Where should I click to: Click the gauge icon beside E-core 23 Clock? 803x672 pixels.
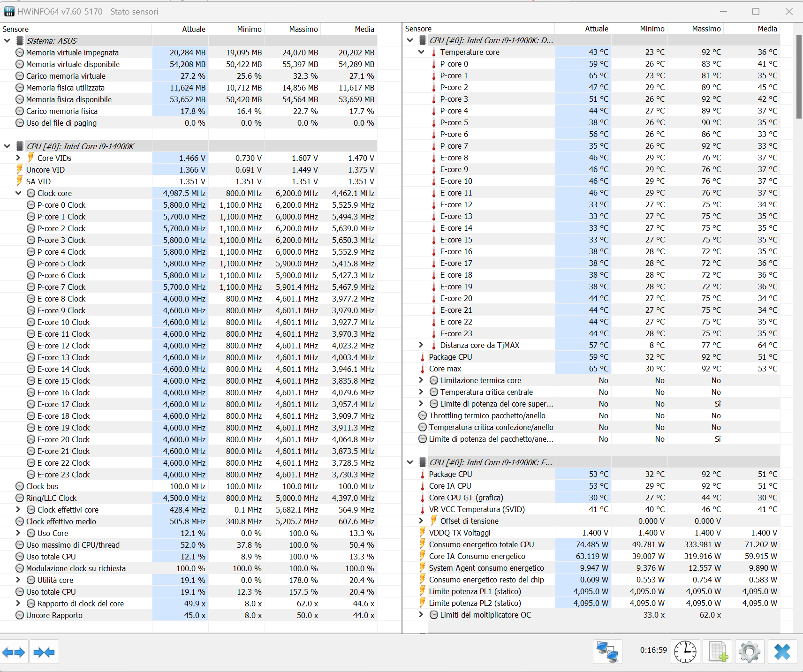31,475
